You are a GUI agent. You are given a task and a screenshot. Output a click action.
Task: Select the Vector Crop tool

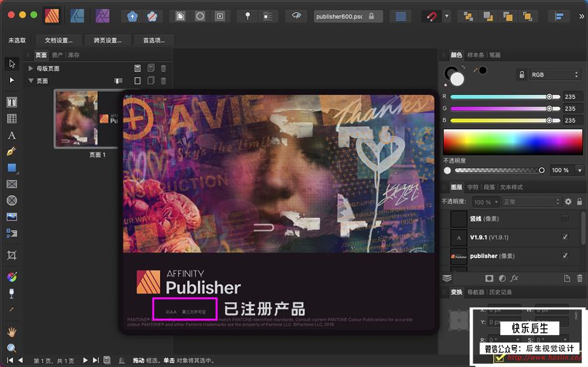(12, 255)
